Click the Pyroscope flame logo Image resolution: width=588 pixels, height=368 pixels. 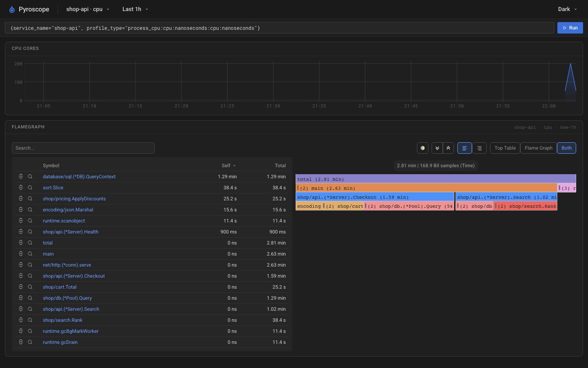click(x=12, y=9)
